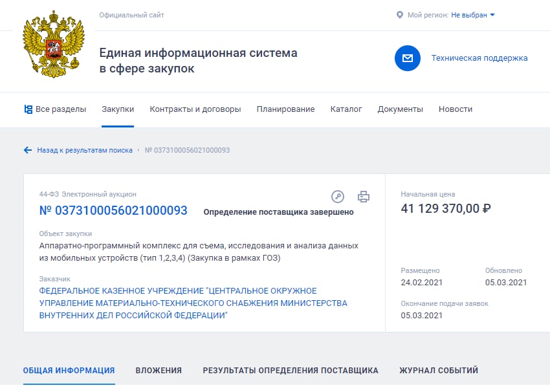Go back via Назад к результатам поиска
This screenshot has height=392, width=550.
[x=85, y=151]
